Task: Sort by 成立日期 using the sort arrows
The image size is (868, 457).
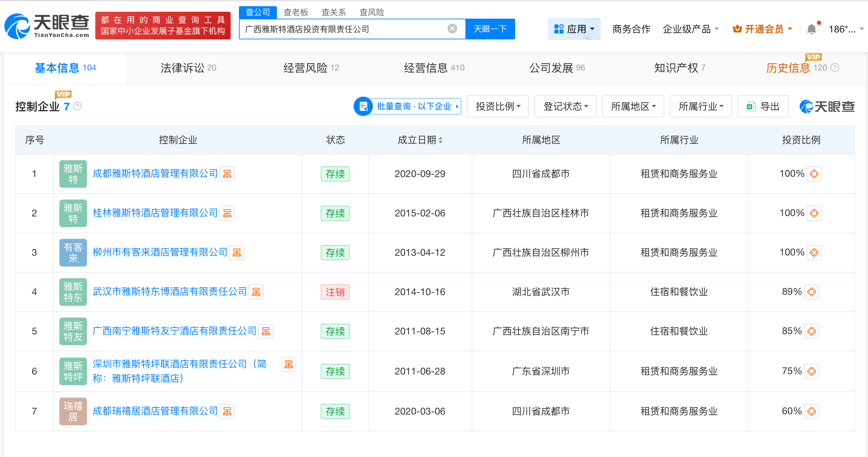Action: [441, 140]
